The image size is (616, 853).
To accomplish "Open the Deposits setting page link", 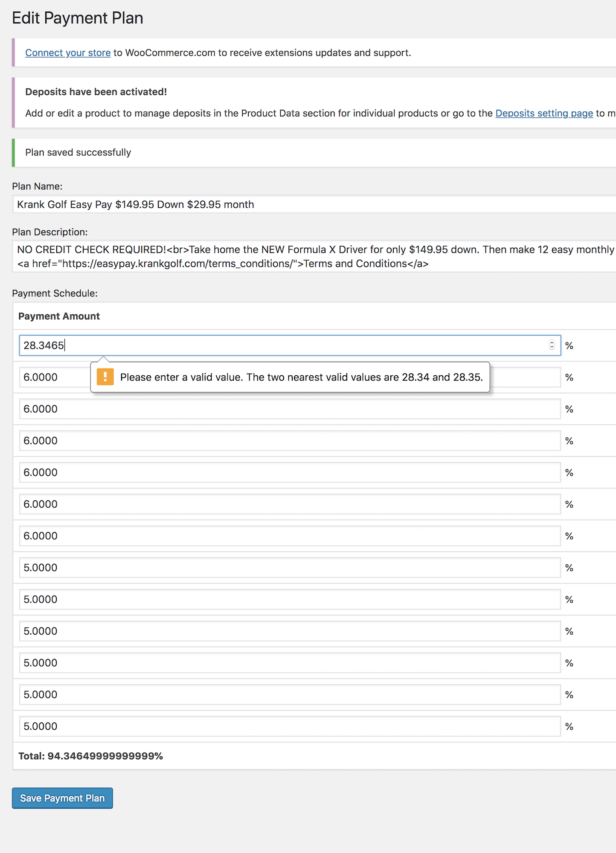I will 544,113.
